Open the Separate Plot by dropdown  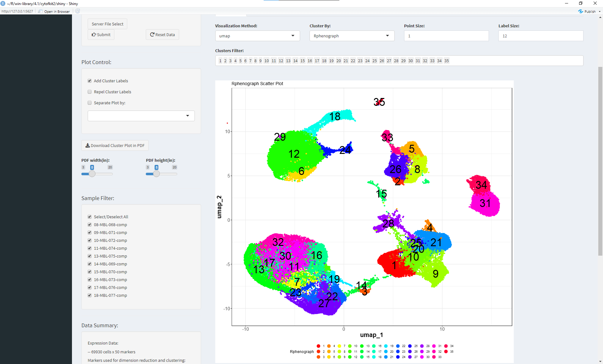click(141, 116)
